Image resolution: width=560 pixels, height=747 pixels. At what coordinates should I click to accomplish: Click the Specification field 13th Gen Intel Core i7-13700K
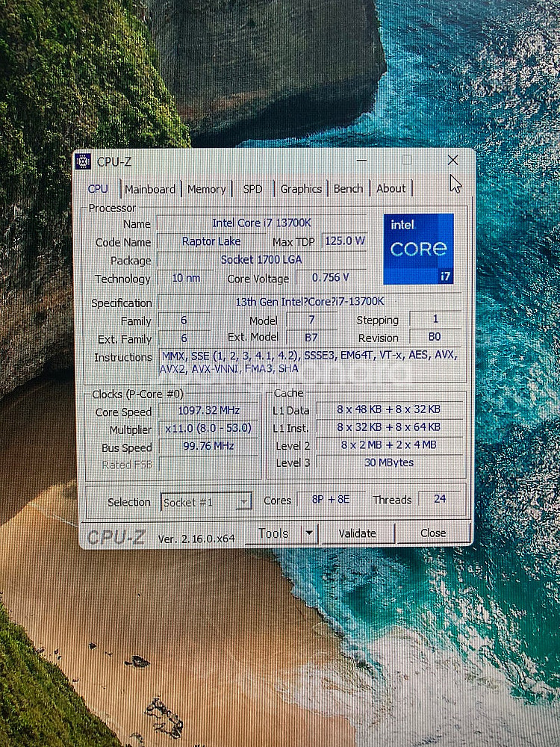[x=310, y=302]
